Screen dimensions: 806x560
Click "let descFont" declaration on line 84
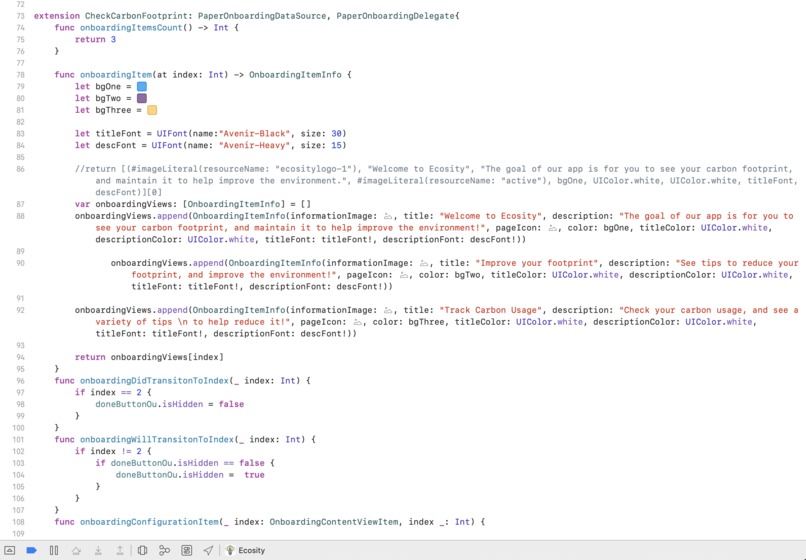(105, 146)
